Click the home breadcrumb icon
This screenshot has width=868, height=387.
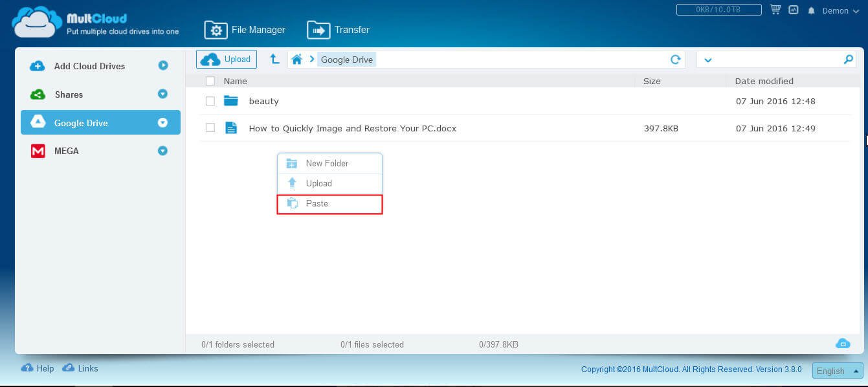296,60
